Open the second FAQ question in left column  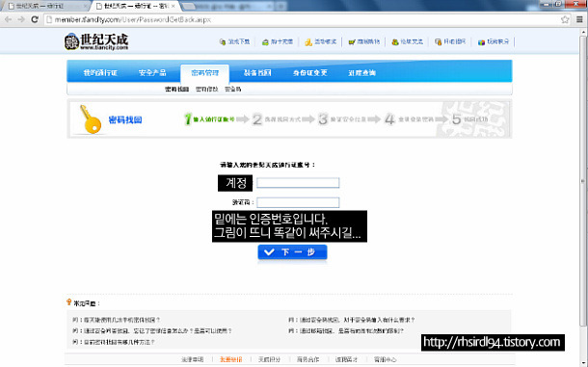point(152,331)
